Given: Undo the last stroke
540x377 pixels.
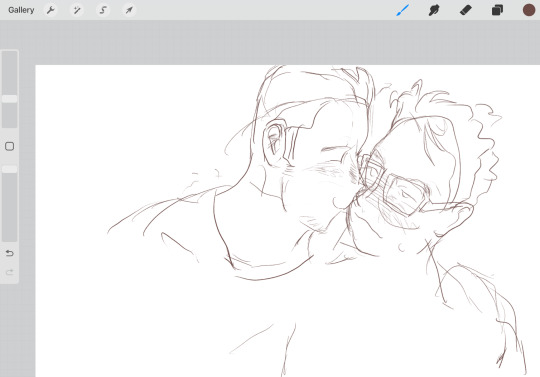Looking at the screenshot, I should tap(10, 253).
